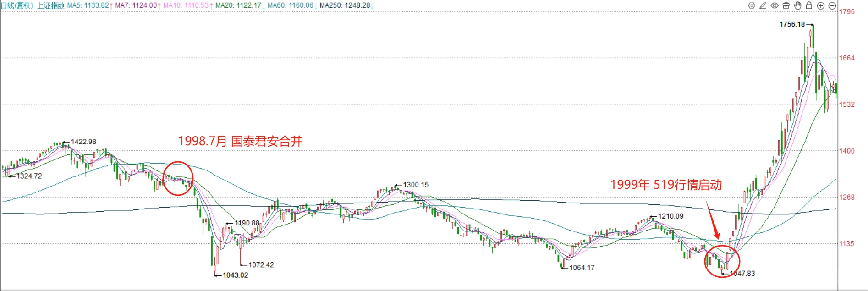The image size is (868, 291).
Task: Select the drawing pen tool
Action: 763,5
